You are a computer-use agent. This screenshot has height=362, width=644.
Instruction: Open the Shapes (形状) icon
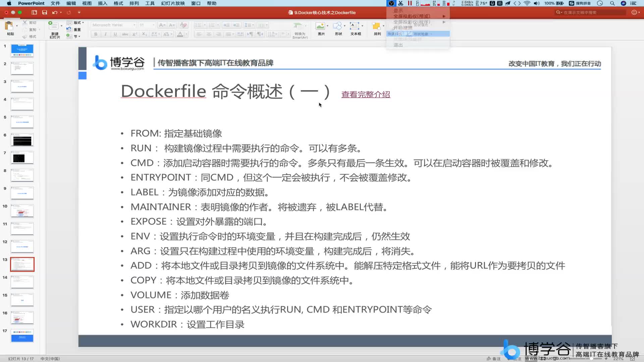pyautogui.click(x=338, y=26)
